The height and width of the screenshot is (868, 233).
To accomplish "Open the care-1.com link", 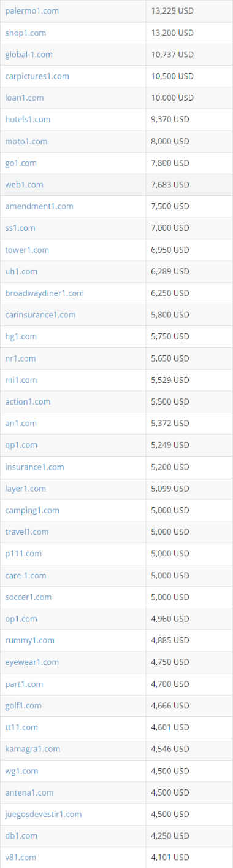I will [25, 575].
